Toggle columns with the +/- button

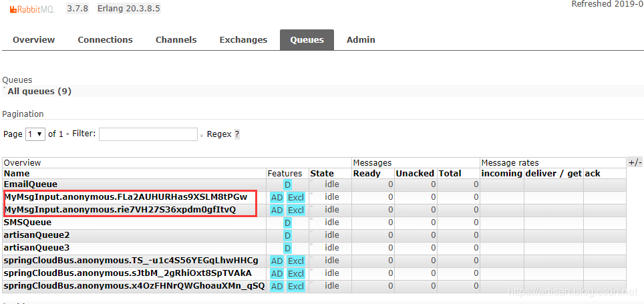(635, 162)
